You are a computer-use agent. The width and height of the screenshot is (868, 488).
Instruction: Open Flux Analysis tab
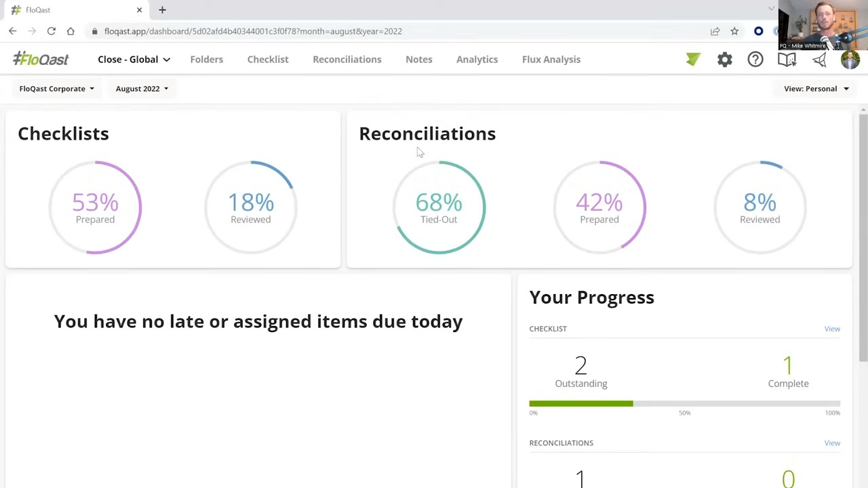click(x=551, y=60)
